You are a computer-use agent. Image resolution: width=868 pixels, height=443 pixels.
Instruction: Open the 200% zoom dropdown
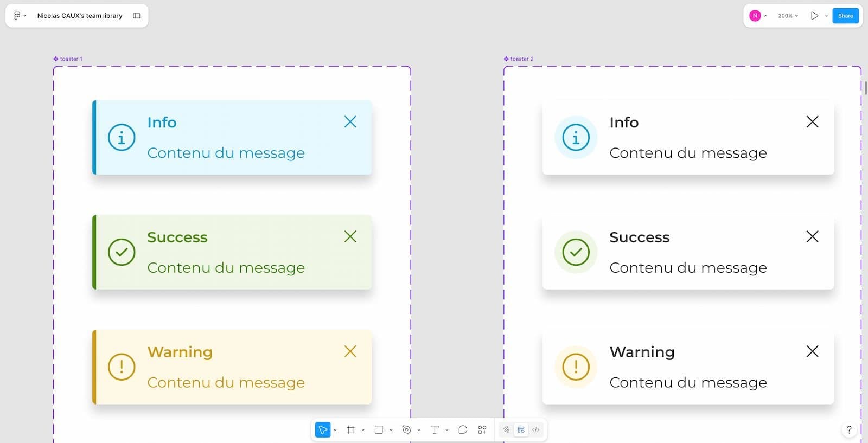coord(788,16)
